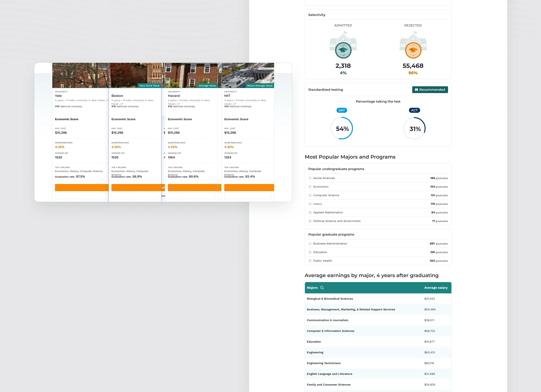
Task: Select the Economics undergraduate program row
Action: (x=378, y=187)
